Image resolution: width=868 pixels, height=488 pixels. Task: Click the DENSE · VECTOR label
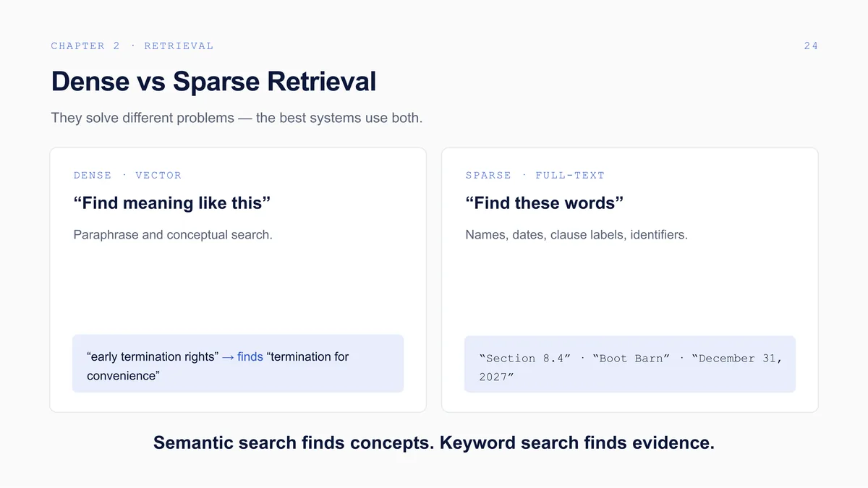point(127,175)
